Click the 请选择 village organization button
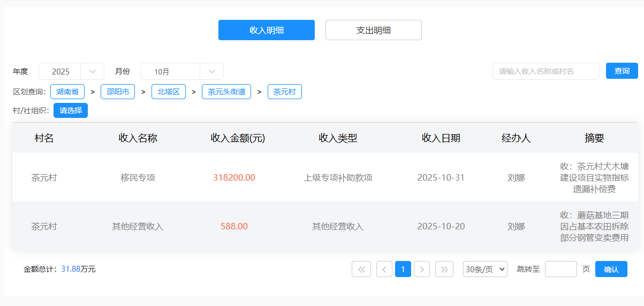 coord(71,110)
